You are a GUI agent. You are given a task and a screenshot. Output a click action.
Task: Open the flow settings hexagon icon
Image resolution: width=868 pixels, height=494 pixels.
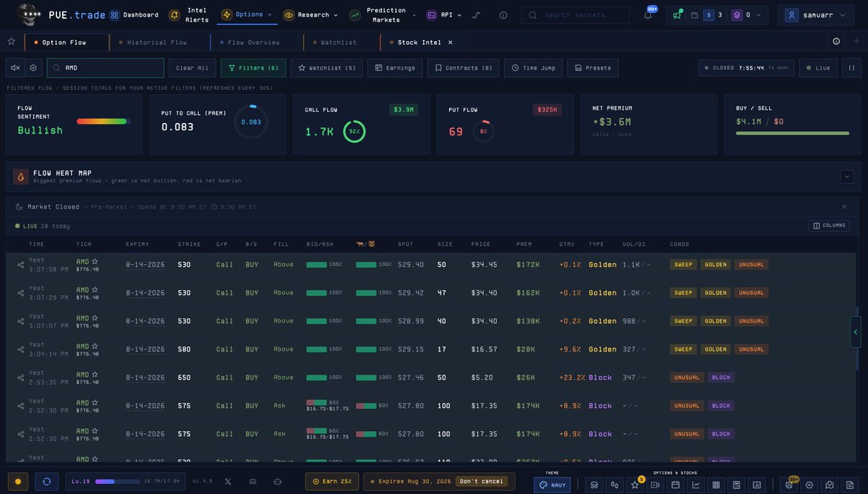(33, 68)
